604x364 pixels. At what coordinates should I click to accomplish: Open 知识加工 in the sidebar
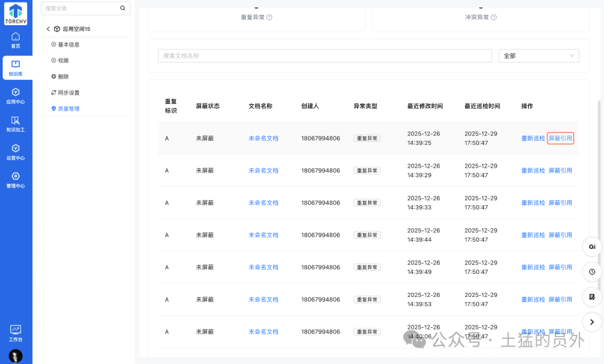16,124
